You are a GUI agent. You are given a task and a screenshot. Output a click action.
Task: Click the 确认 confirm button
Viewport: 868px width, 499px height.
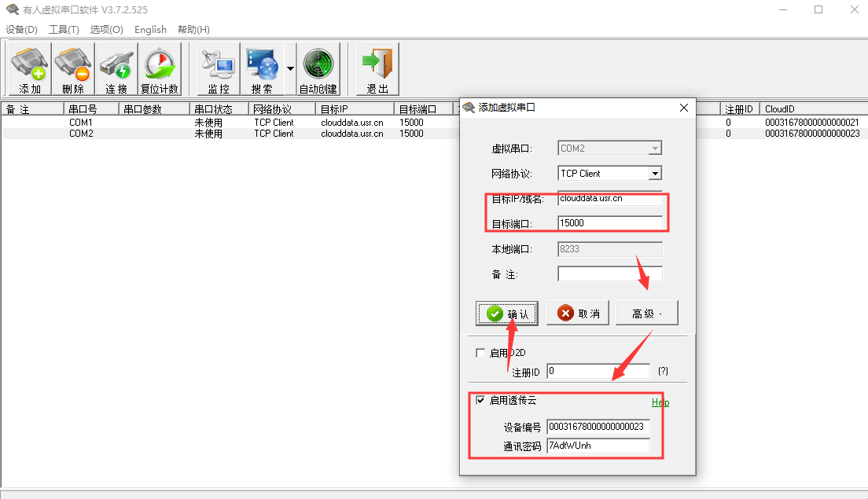pos(507,314)
